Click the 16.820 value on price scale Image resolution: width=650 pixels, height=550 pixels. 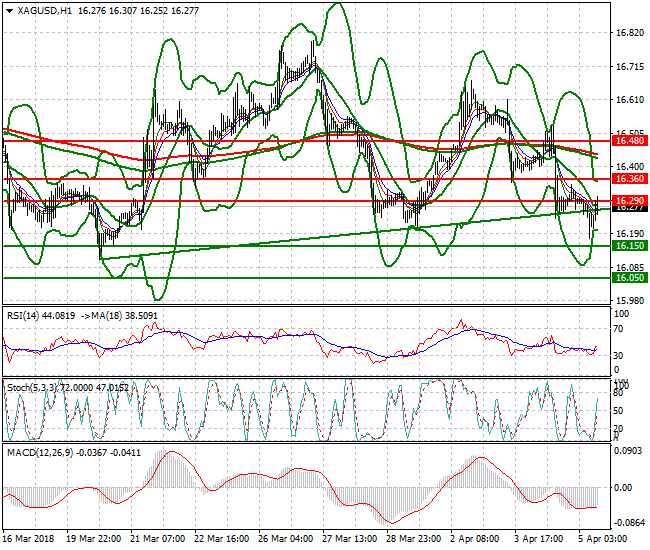point(628,33)
